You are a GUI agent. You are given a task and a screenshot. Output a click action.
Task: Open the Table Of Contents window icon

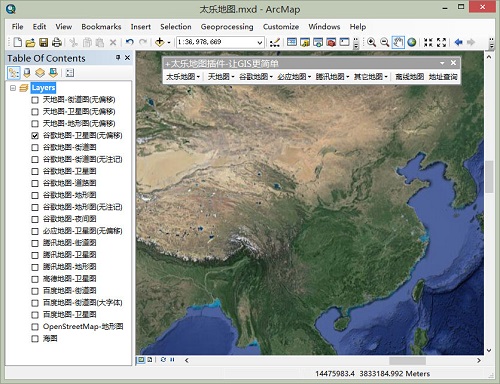pyautogui.click(x=292, y=42)
